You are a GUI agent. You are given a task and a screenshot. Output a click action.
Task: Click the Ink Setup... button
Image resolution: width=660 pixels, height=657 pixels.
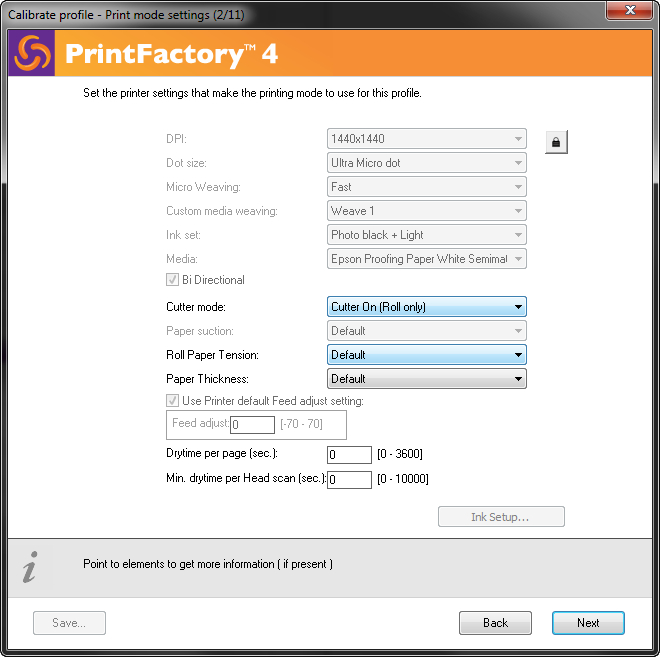click(501, 517)
